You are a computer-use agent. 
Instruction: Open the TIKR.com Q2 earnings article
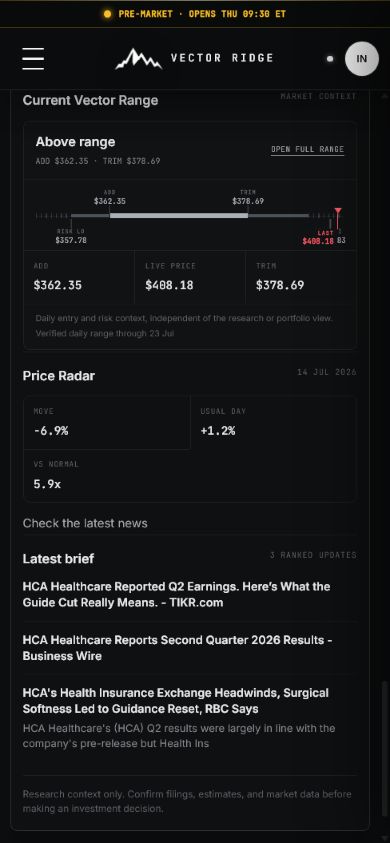(176, 595)
